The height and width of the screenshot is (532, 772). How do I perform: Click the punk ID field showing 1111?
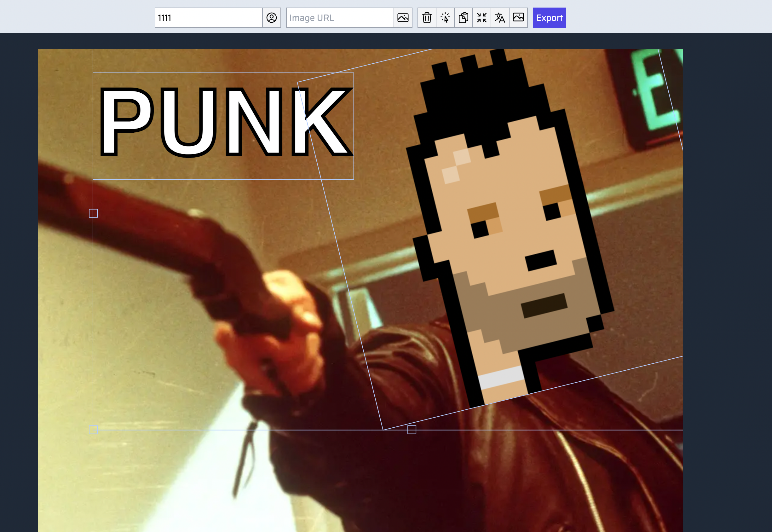coord(209,18)
